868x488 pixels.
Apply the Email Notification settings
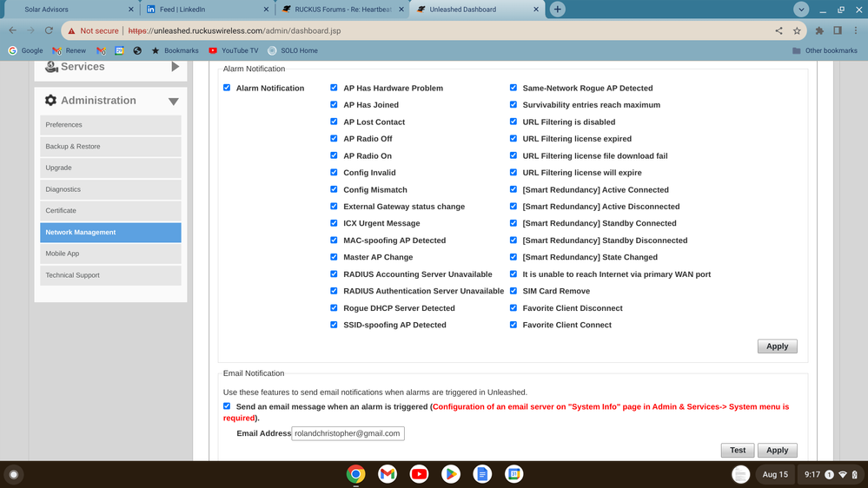(778, 451)
